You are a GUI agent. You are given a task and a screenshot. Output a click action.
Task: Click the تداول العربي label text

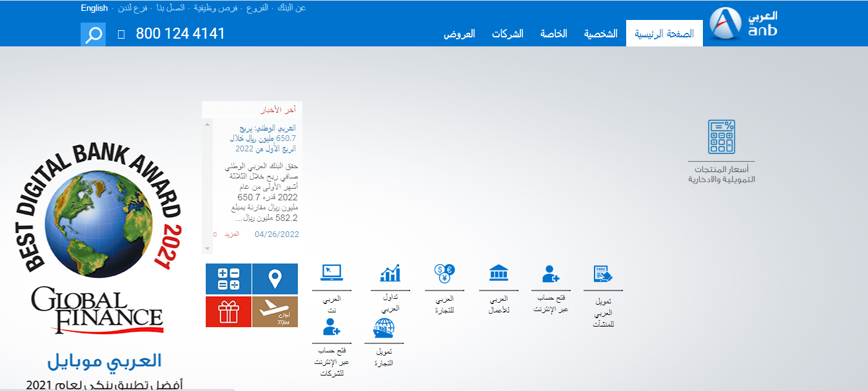coord(390,302)
